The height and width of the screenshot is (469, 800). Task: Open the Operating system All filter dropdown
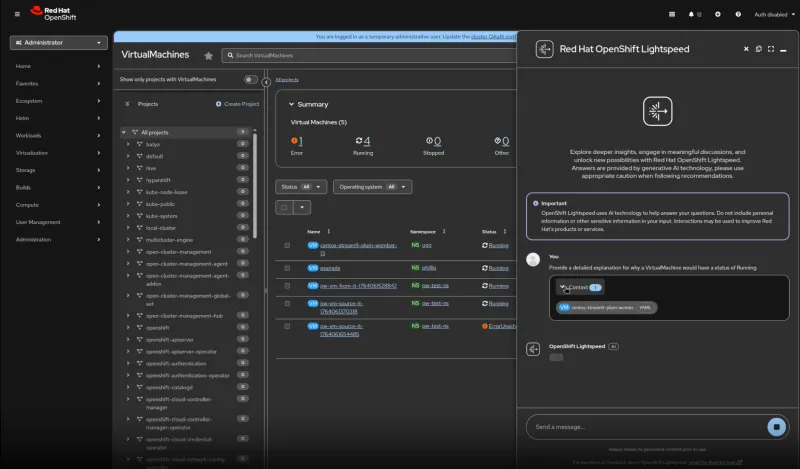point(372,187)
